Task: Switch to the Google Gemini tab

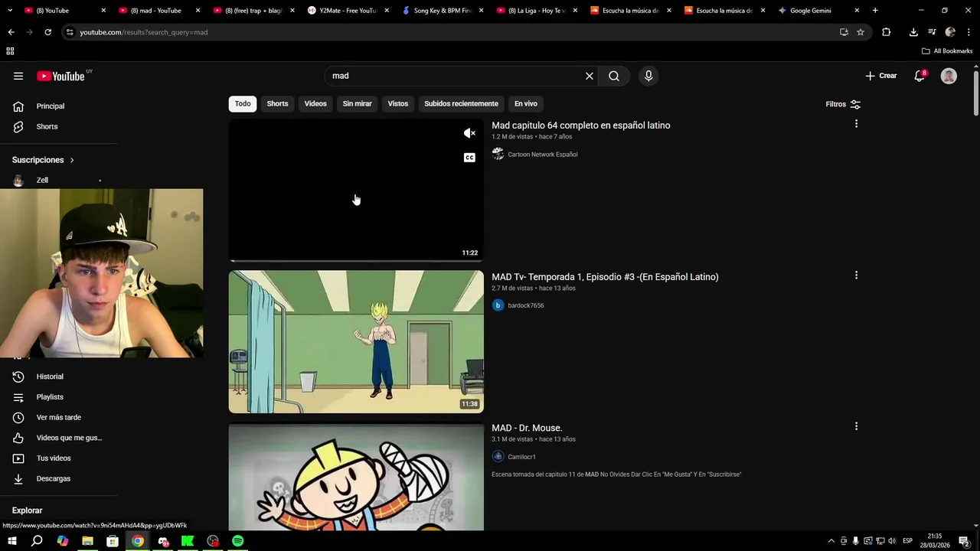Action: [819, 11]
